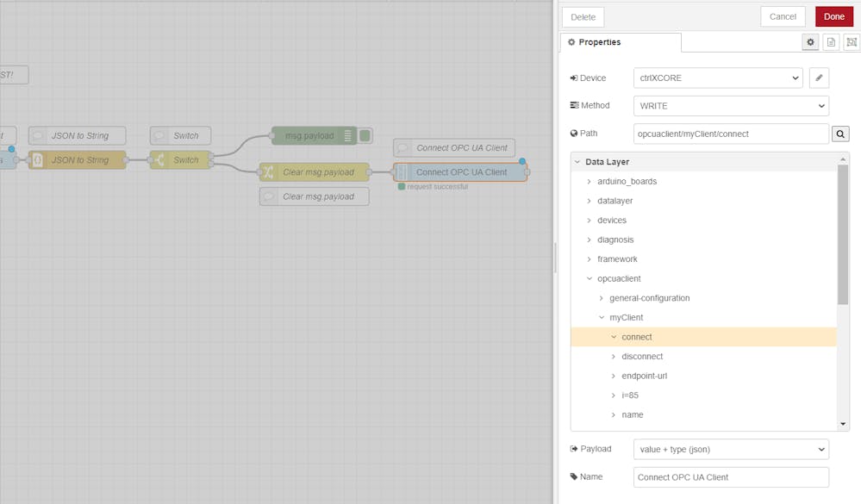Screen dimensions: 861x504
Task: Expand the general-configuration tree node
Action: [x=601, y=298]
